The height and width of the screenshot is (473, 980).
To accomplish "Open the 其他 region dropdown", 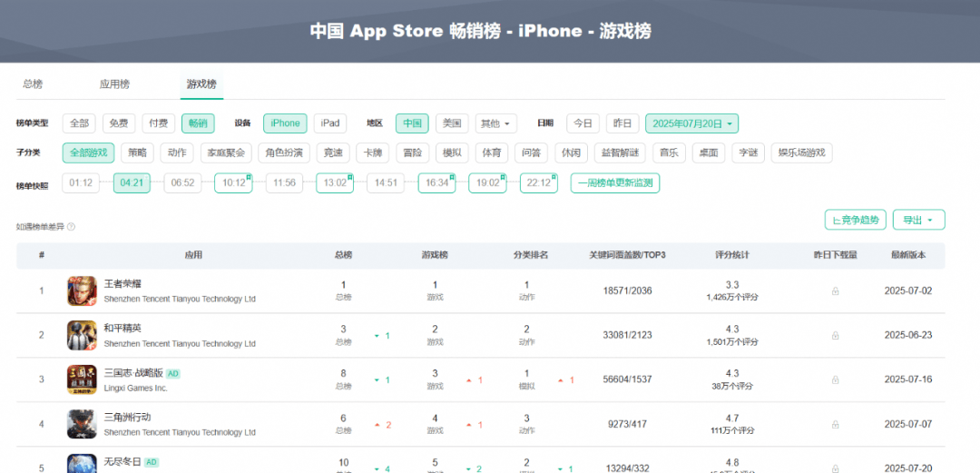I will point(496,123).
